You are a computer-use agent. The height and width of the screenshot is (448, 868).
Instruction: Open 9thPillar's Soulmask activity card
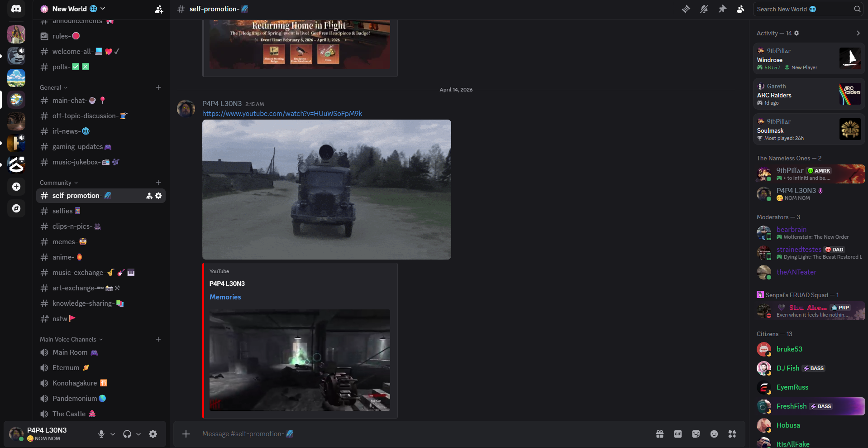click(x=809, y=129)
